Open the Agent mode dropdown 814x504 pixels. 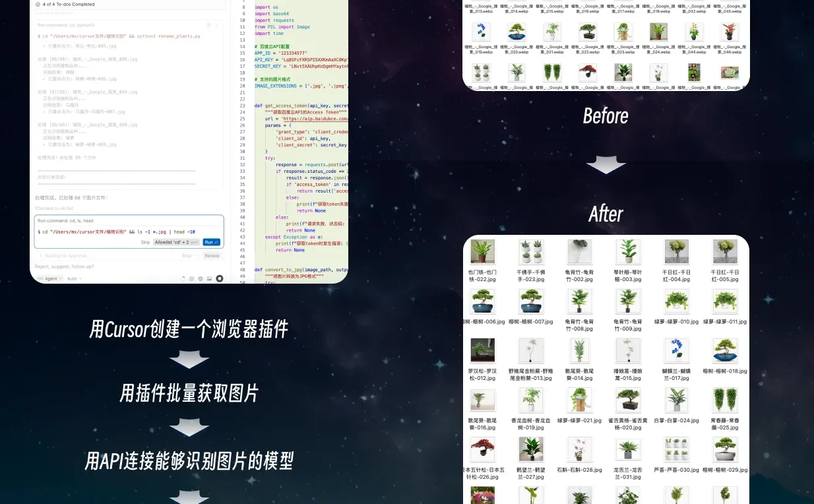(51, 278)
